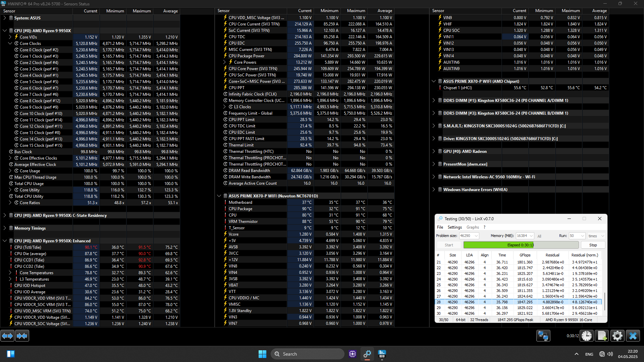This screenshot has width=644, height=362.
Task: Show hidden system tray icons chevron
Action: pos(576,354)
